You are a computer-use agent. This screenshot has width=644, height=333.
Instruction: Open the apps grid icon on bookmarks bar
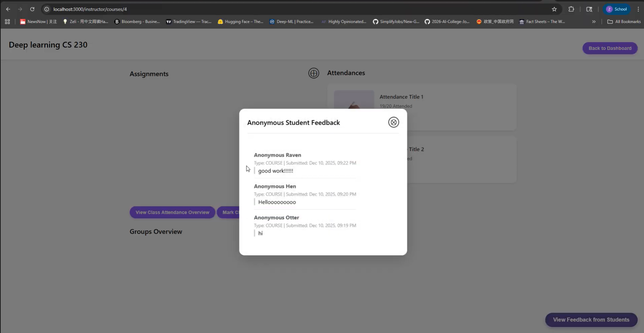[7, 22]
